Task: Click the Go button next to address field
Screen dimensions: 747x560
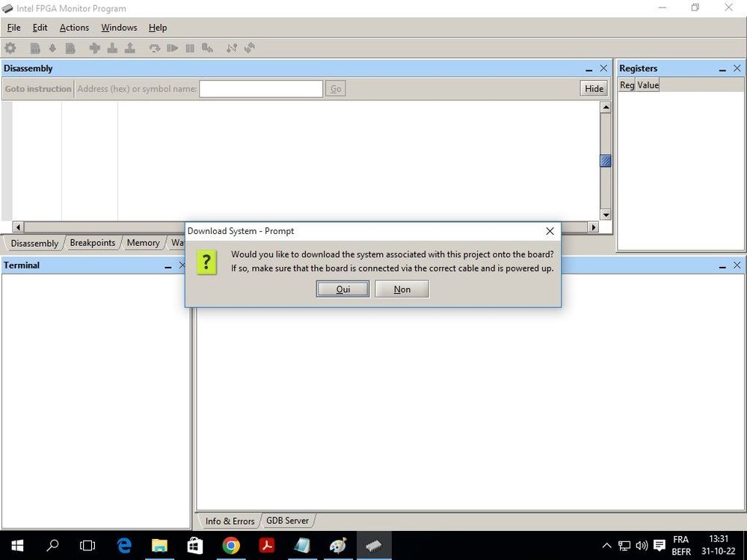Action: (x=336, y=88)
